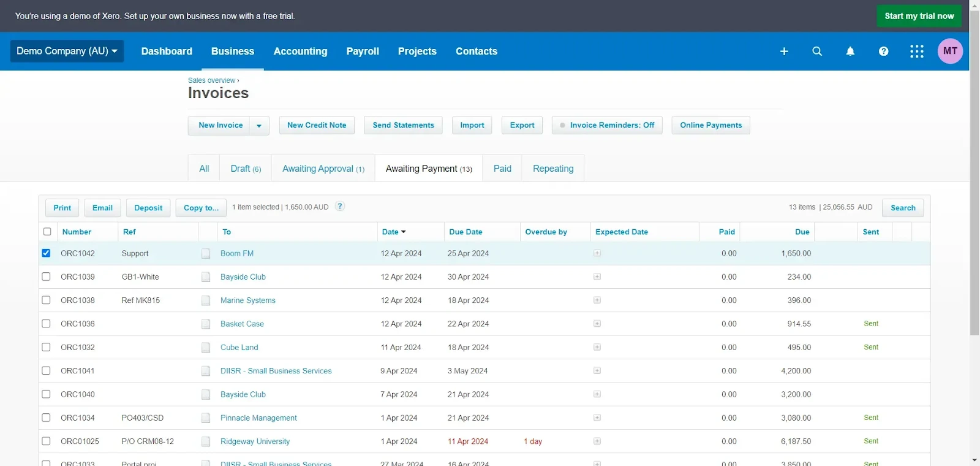
Task: Open the apps grid icon
Action: pyautogui.click(x=917, y=52)
